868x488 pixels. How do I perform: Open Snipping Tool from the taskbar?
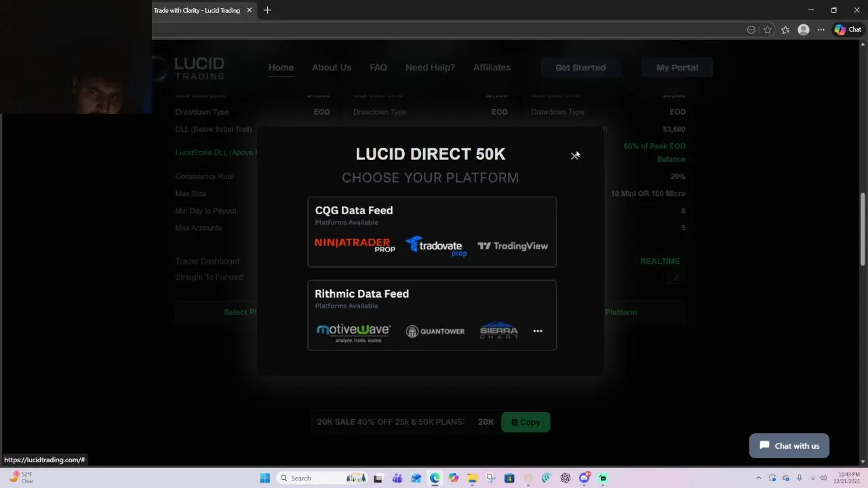(x=491, y=479)
